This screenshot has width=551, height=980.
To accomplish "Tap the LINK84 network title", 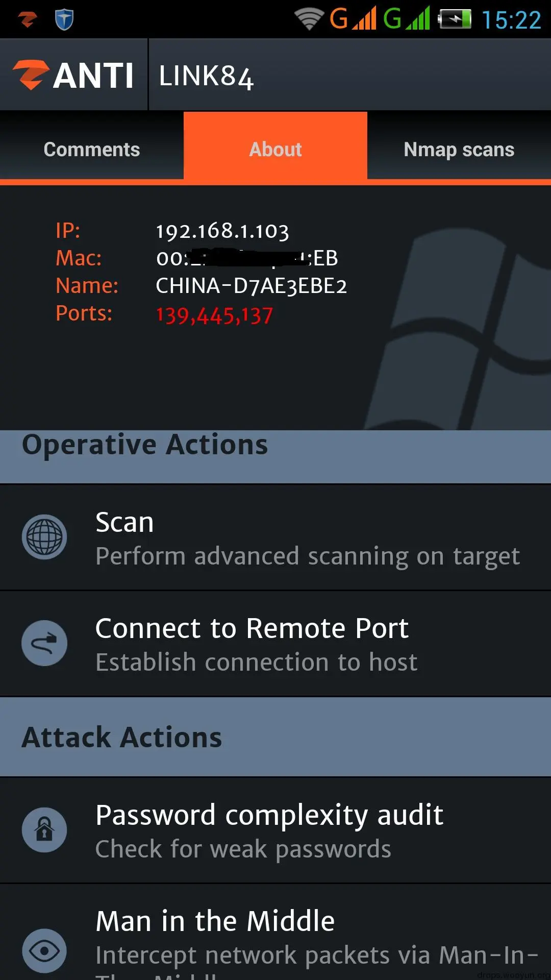I will coord(206,77).
